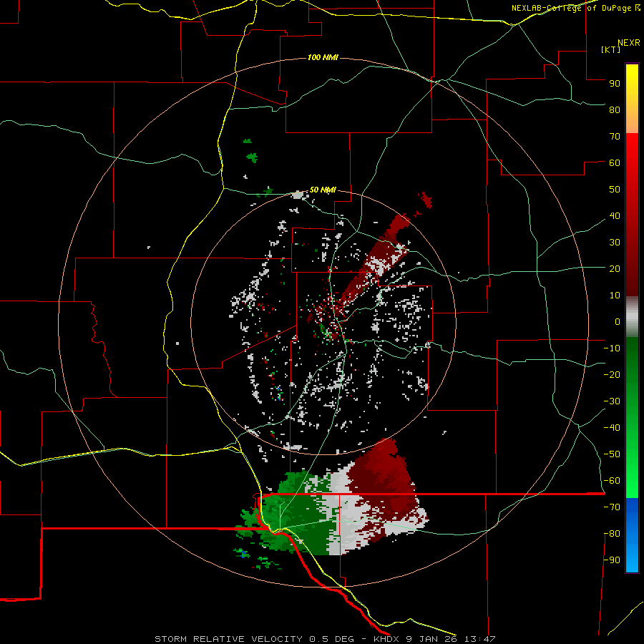Click the NEXR label above the color scale
Image resolution: width=644 pixels, height=644 pixels.
[x=629, y=43]
